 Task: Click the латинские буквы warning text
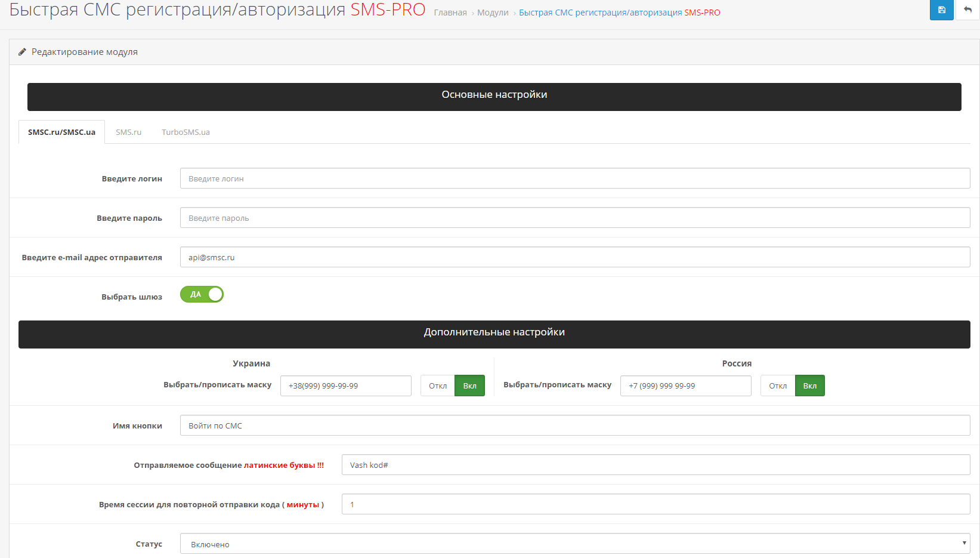[x=284, y=465]
